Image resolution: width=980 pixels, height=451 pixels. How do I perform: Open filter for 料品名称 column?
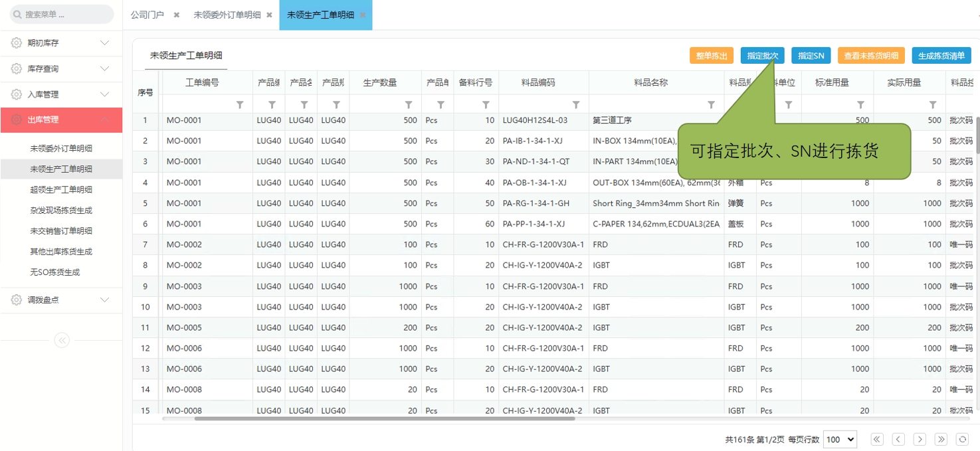[711, 105]
